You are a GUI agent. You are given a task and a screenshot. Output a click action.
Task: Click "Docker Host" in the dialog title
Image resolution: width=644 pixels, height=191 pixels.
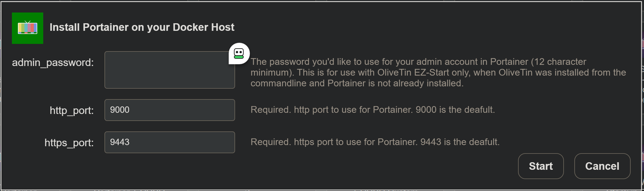(x=203, y=27)
